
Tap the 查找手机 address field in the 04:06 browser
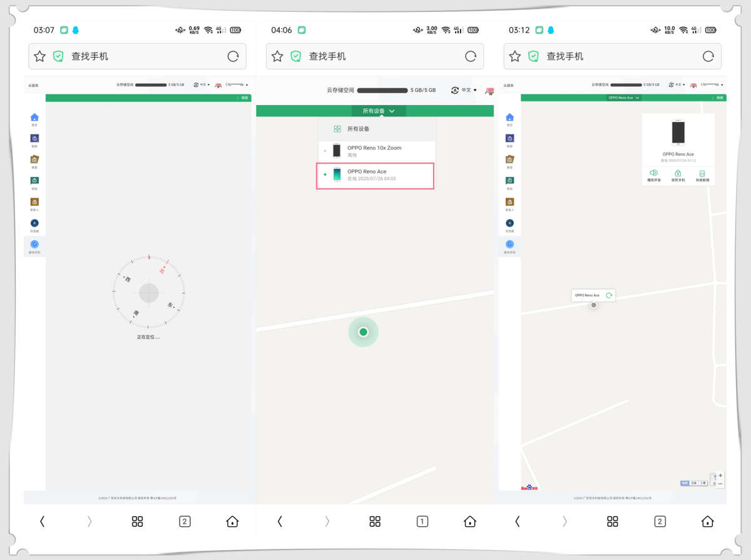pos(375,56)
